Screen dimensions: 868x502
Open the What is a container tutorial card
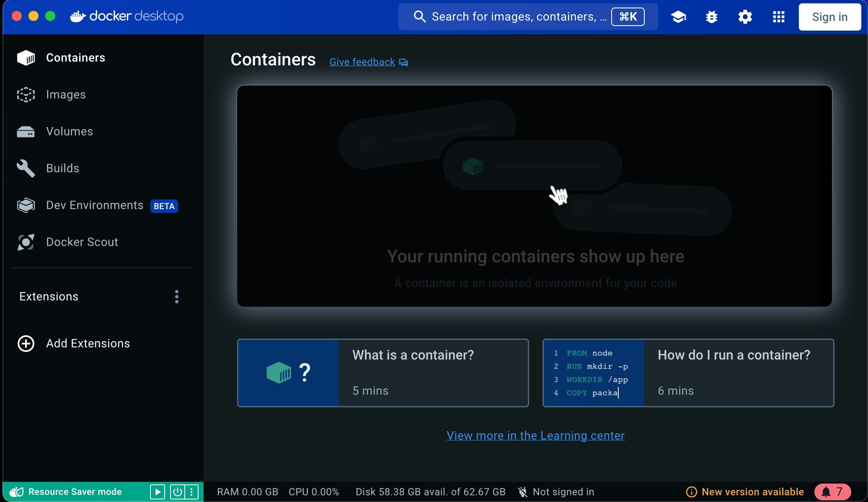coord(383,373)
